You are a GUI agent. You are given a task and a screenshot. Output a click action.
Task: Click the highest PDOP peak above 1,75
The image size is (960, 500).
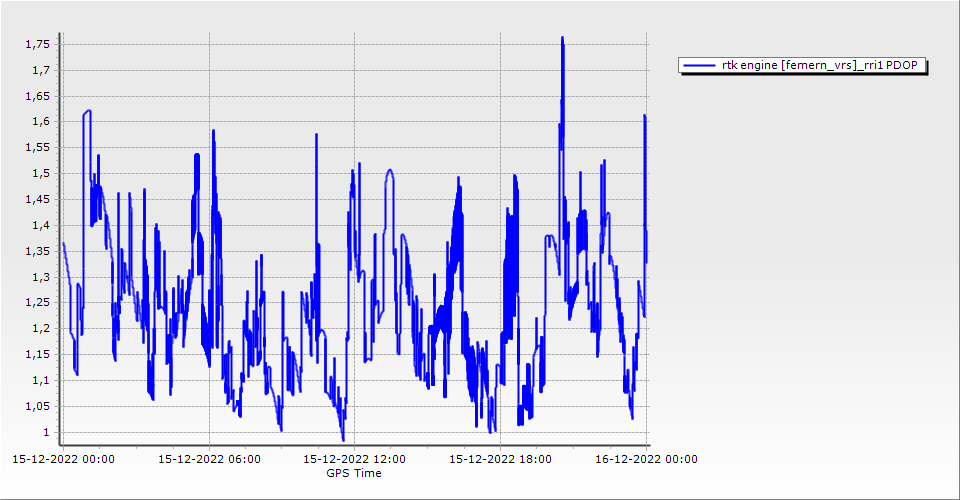563,39
